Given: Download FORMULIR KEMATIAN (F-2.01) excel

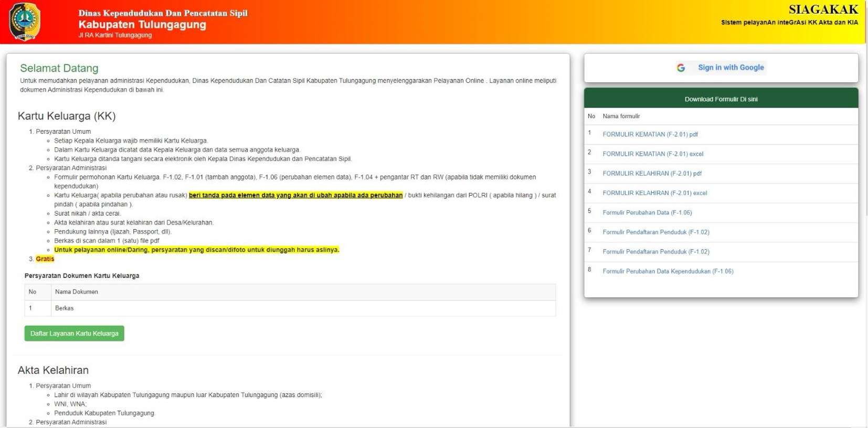Looking at the screenshot, I should coord(653,154).
